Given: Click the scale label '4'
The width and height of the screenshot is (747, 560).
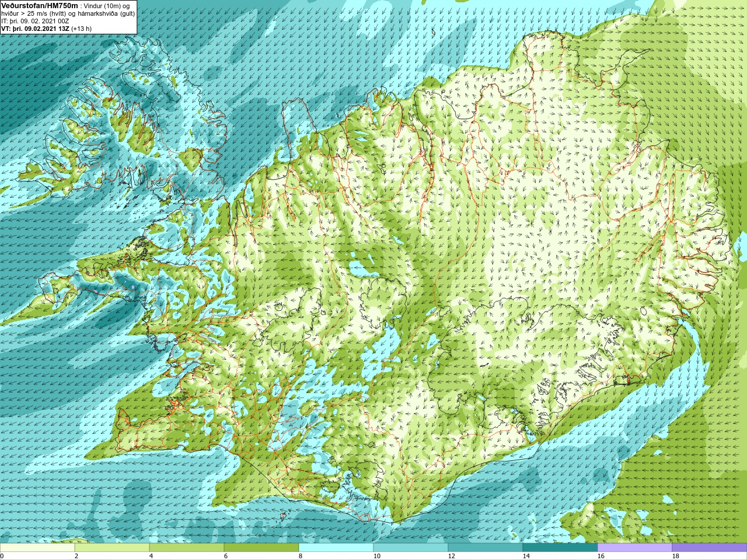Looking at the screenshot, I should (151, 556).
